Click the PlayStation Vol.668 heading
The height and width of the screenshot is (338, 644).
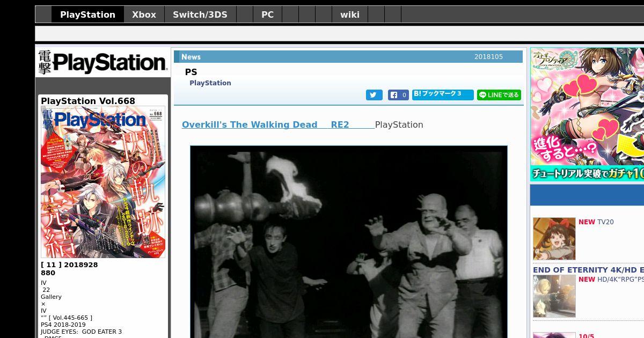click(x=88, y=101)
